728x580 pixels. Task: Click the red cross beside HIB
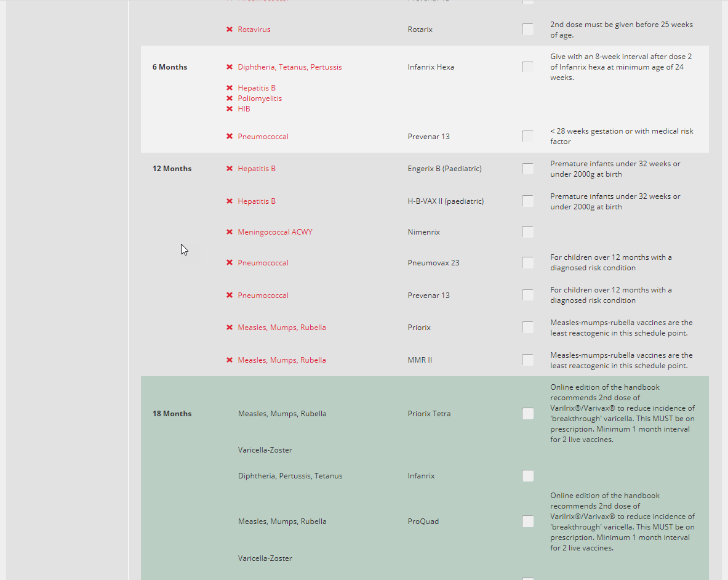point(230,108)
